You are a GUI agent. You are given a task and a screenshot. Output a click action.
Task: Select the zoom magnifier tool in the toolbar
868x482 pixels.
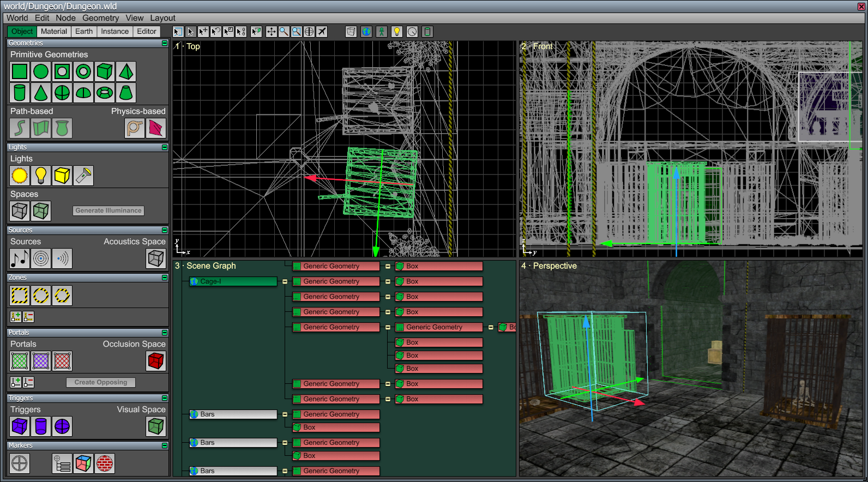point(284,32)
